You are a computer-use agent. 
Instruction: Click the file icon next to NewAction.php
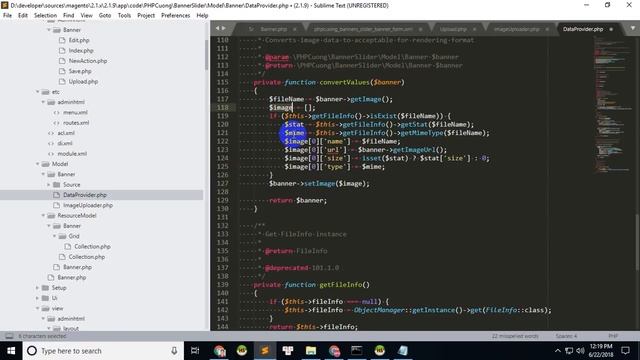(x=62, y=61)
